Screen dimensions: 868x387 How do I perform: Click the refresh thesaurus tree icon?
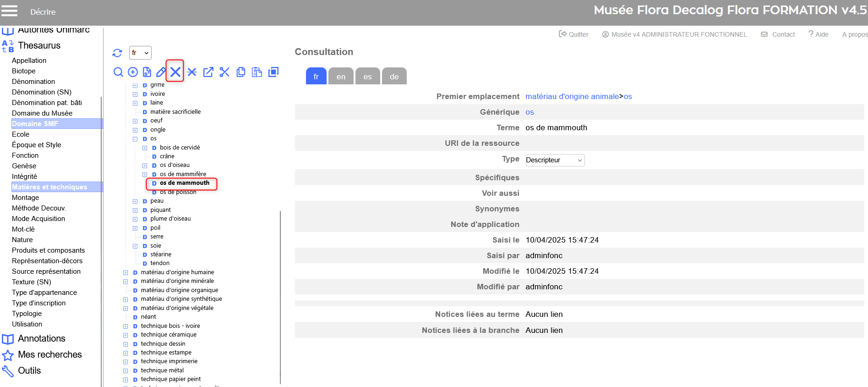point(117,53)
